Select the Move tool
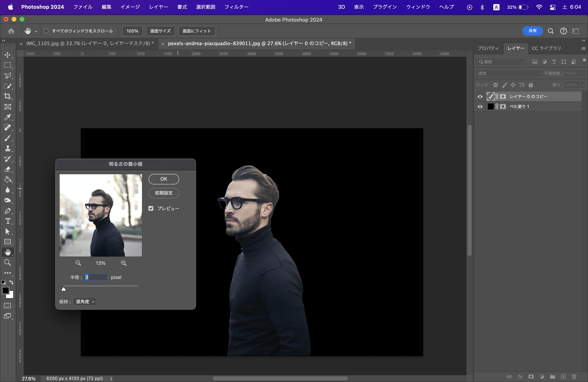Screen dimensions: 588x382 (7, 55)
